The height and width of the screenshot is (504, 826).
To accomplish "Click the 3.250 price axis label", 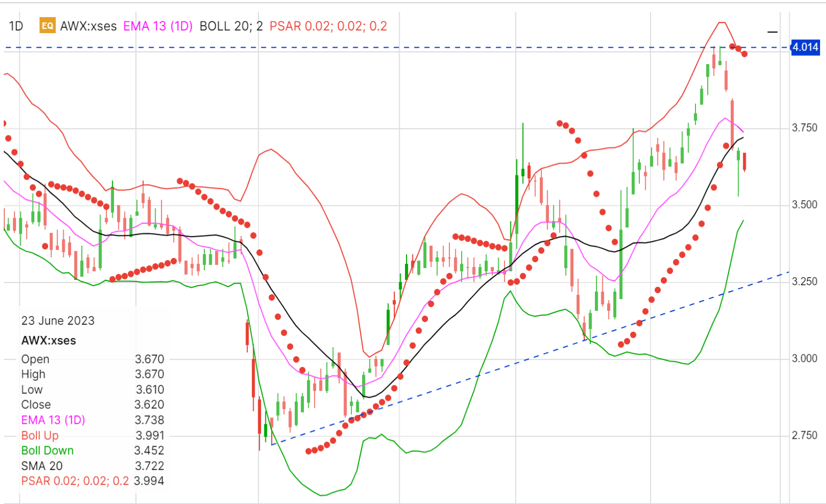I will pos(805,281).
